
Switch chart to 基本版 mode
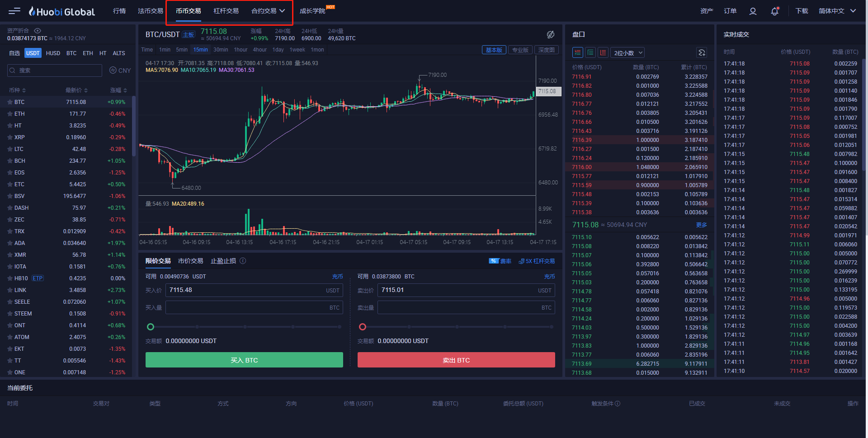pyautogui.click(x=494, y=50)
